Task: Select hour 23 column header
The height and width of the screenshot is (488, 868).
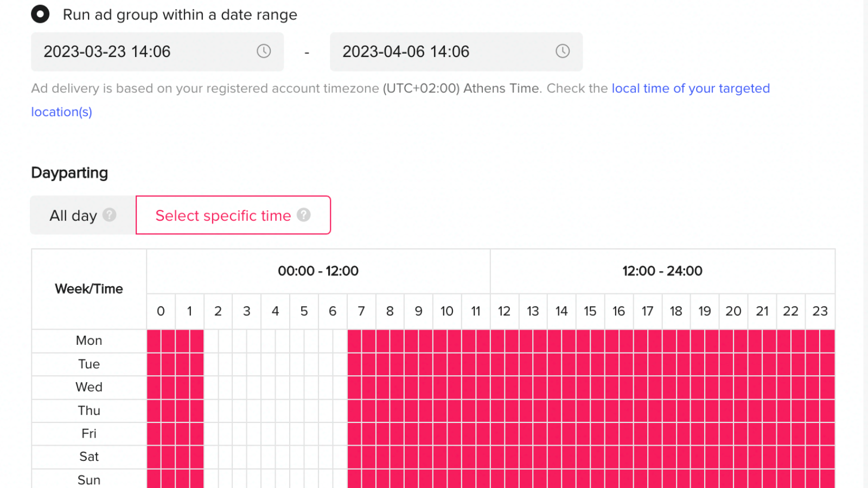Action: (820, 311)
